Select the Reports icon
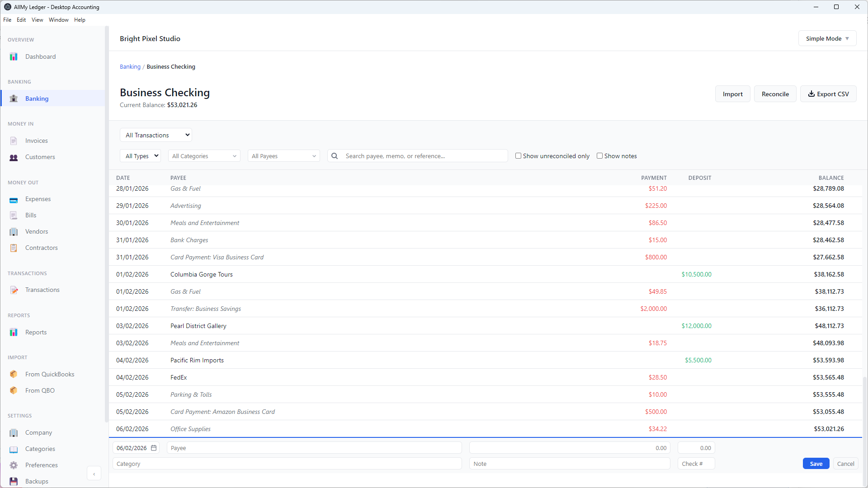Viewport: 868px width, 488px height. click(14, 332)
